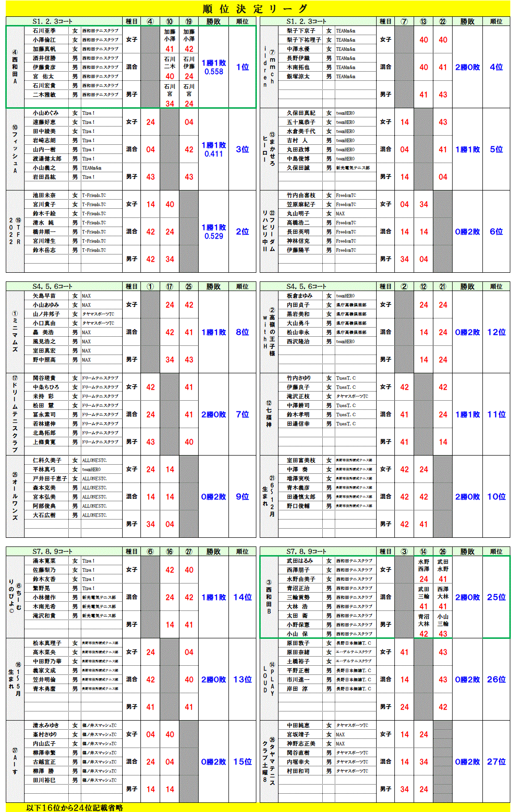Click the circled 14 column header icon
Viewport: 518px width, 812px height.
pos(424,552)
